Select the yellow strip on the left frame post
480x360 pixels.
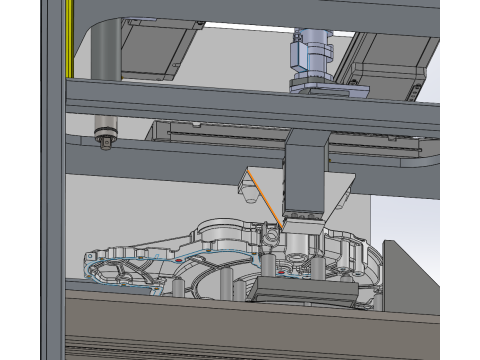point(70,38)
